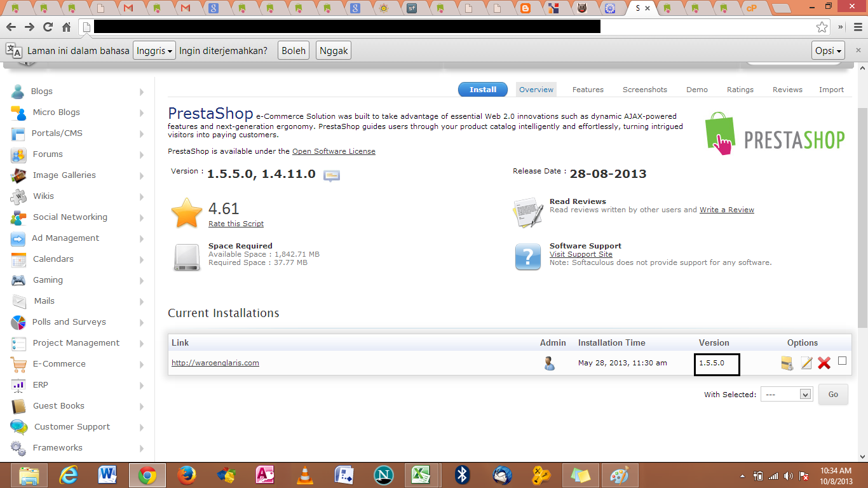Click the browser forward arrow
The image size is (868, 488).
29,27
